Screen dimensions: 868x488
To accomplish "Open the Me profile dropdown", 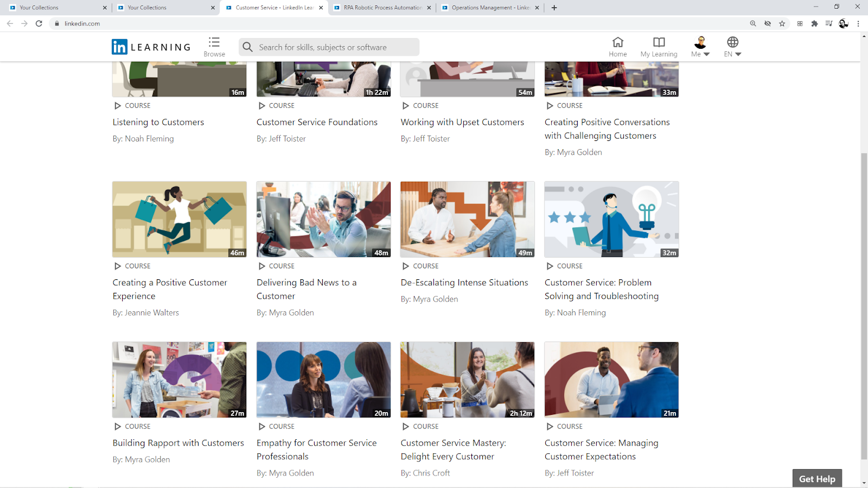I will [700, 47].
